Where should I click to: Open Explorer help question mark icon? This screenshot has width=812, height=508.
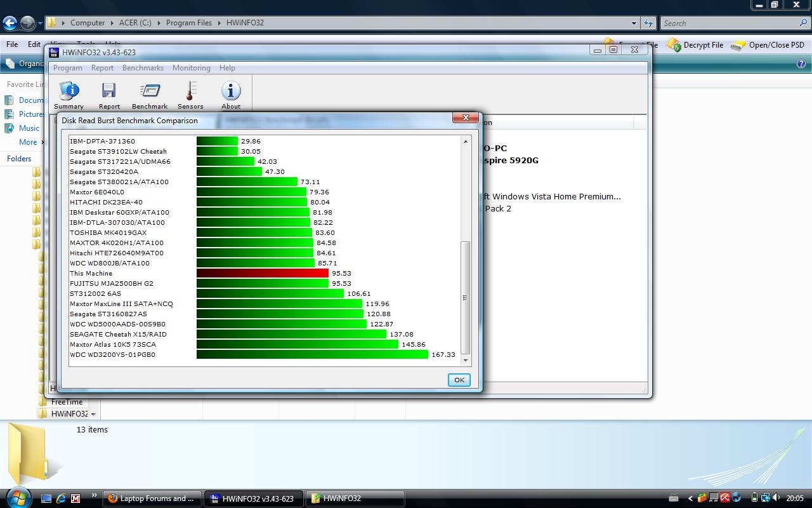pos(801,63)
